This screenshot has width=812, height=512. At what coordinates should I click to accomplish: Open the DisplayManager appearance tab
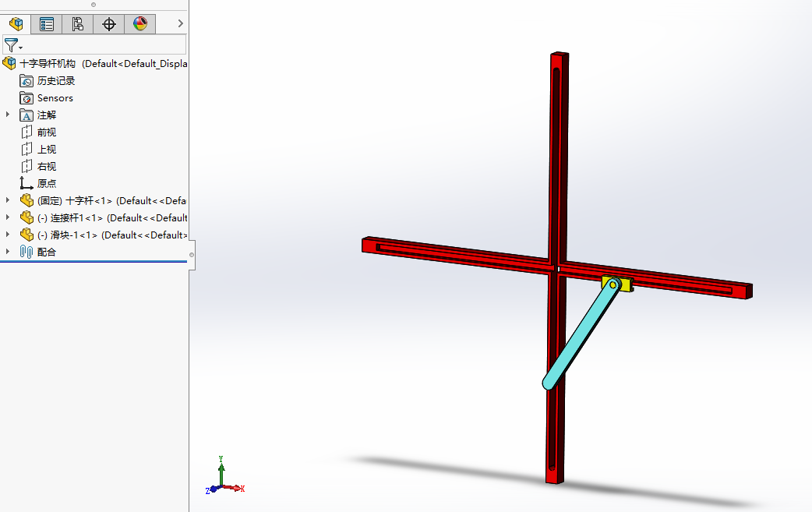click(x=139, y=24)
